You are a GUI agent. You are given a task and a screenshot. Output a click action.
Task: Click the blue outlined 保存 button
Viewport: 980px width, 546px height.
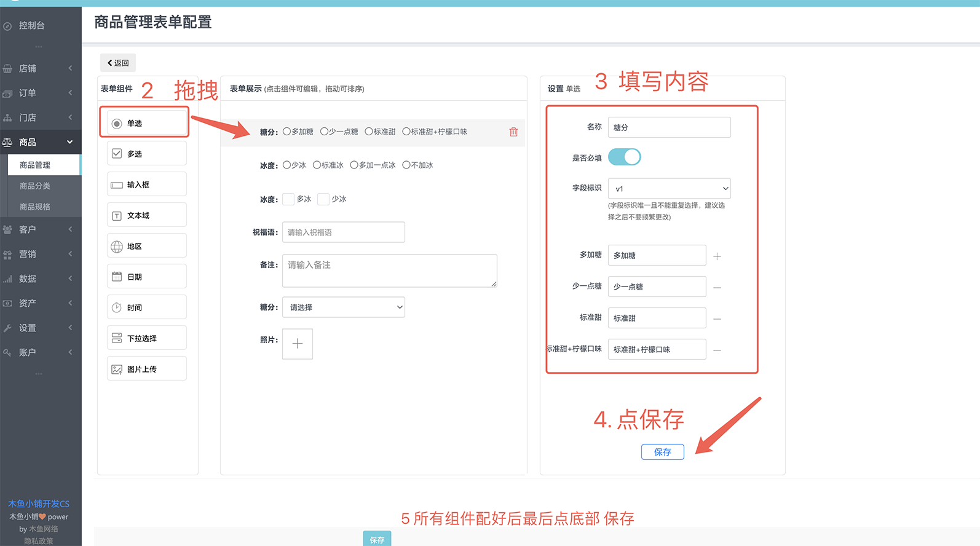point(662,452)
